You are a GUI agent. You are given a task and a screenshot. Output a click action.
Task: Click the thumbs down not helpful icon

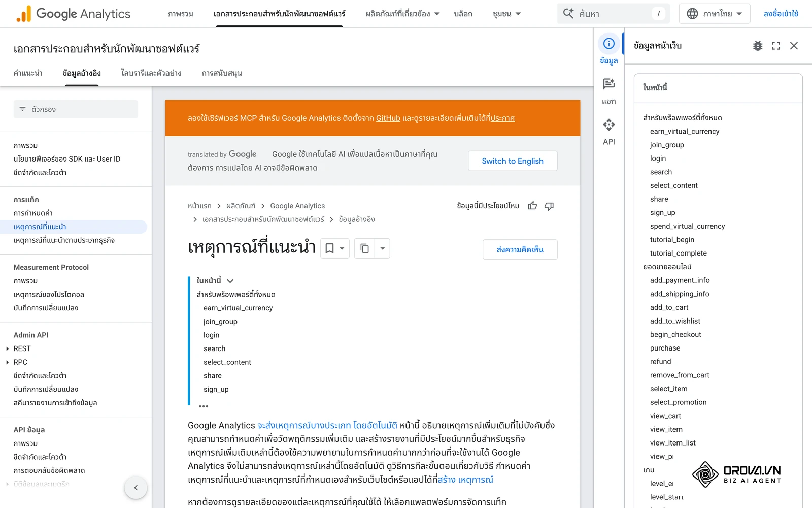[x=549, y=206]
